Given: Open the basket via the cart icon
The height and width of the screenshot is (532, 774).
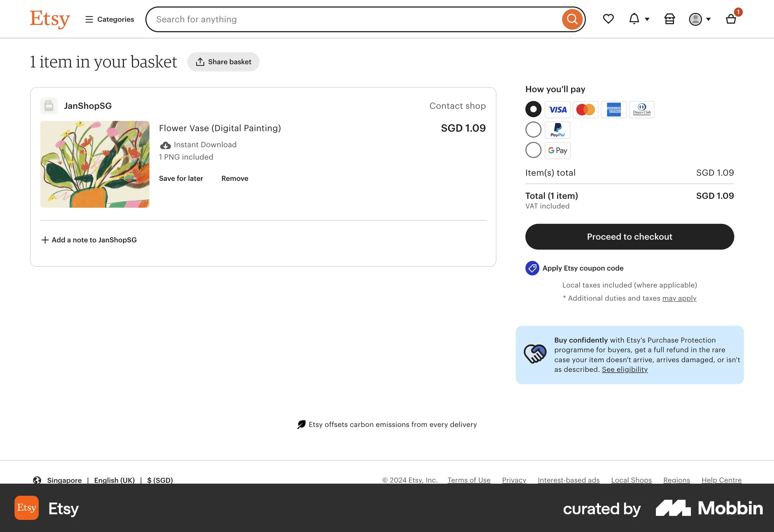Looking at the screenshot, I should point(731,19).
